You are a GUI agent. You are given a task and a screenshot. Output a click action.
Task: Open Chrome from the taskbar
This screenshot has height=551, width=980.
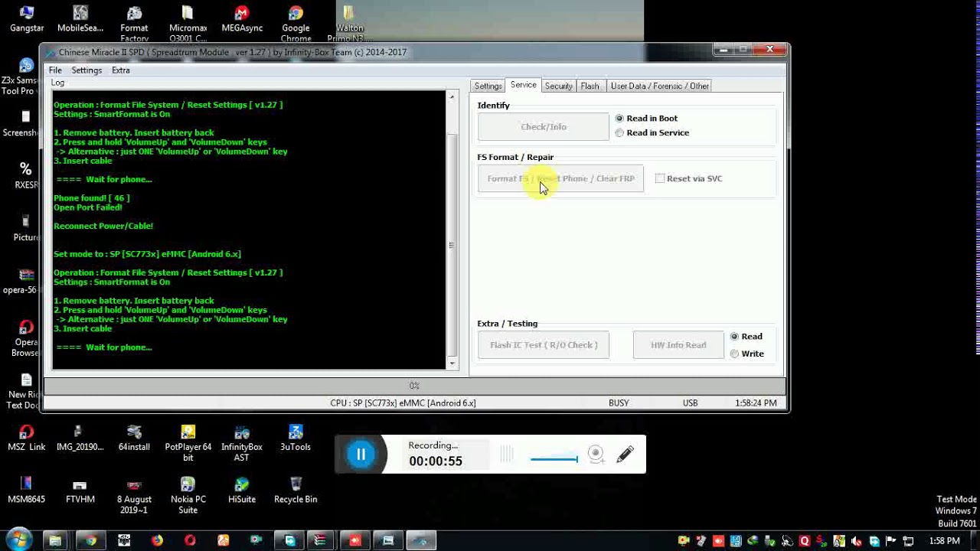click(x=91, y=541)
